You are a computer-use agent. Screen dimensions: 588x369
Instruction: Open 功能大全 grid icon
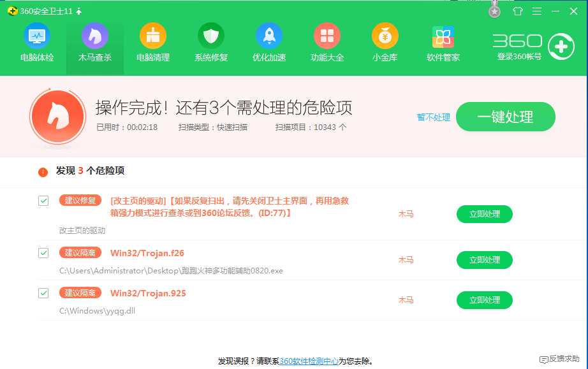pyautogui.click(x=327, y=36)
